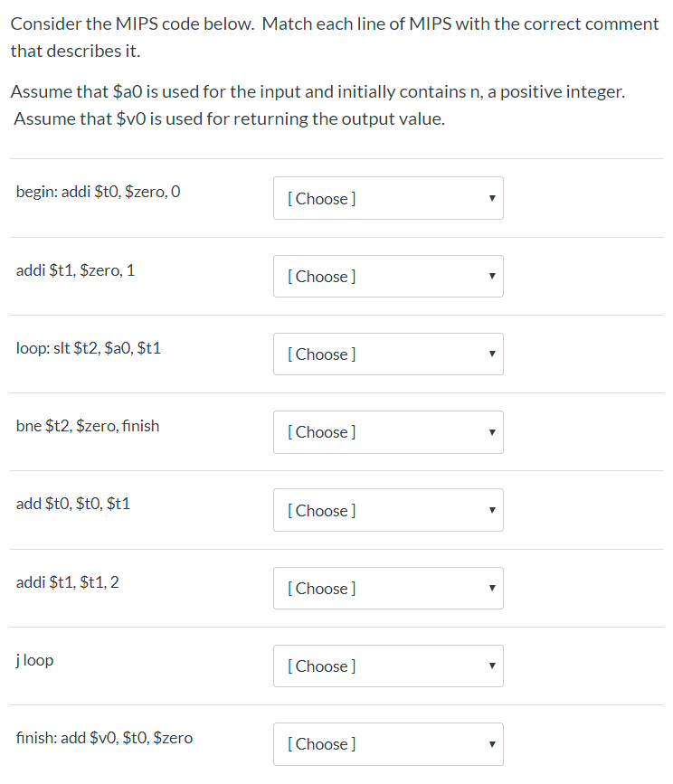
Task: Click the arrow on the 'slt' line dropdown
Action: pos(491,354)
